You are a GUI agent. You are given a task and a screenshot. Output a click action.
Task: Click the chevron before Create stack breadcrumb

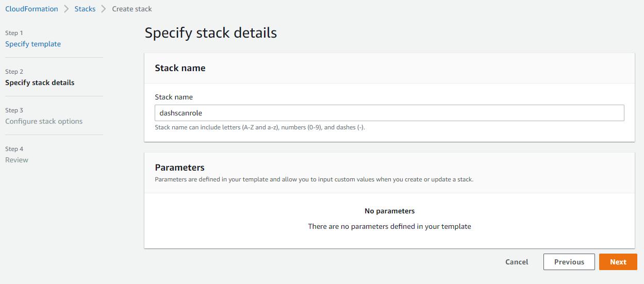pos(104,9)
